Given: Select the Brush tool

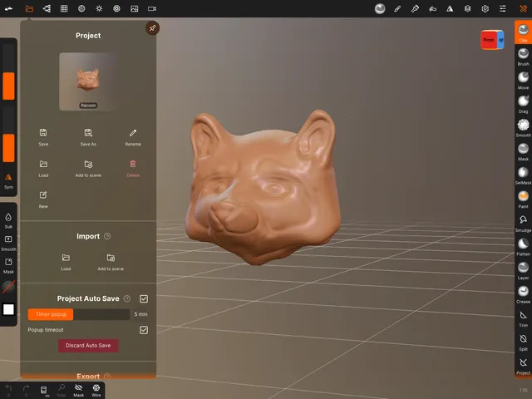Looking at the screenshot, I should [x=523, y=57].
